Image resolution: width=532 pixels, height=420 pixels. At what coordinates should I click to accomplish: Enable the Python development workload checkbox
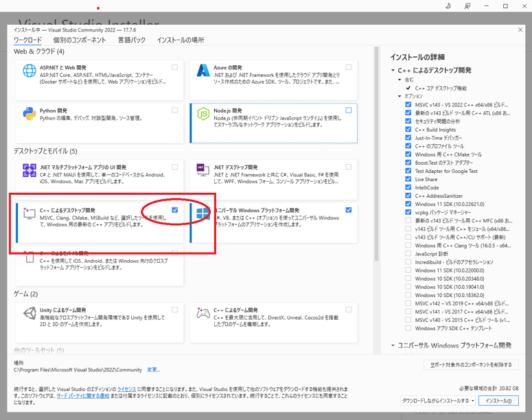(x=175, y=110)
